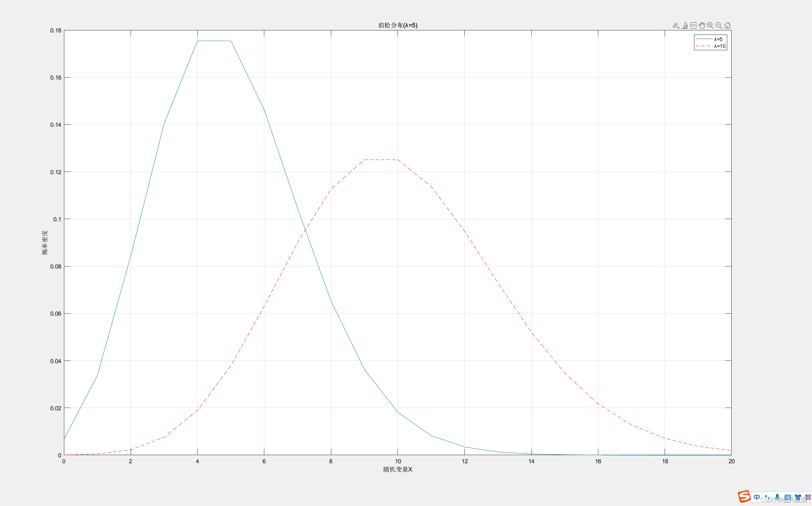Viewport: 812px width, 506px height.
Task: Activate the data brushing tool
Action: [x=685, y=26]
